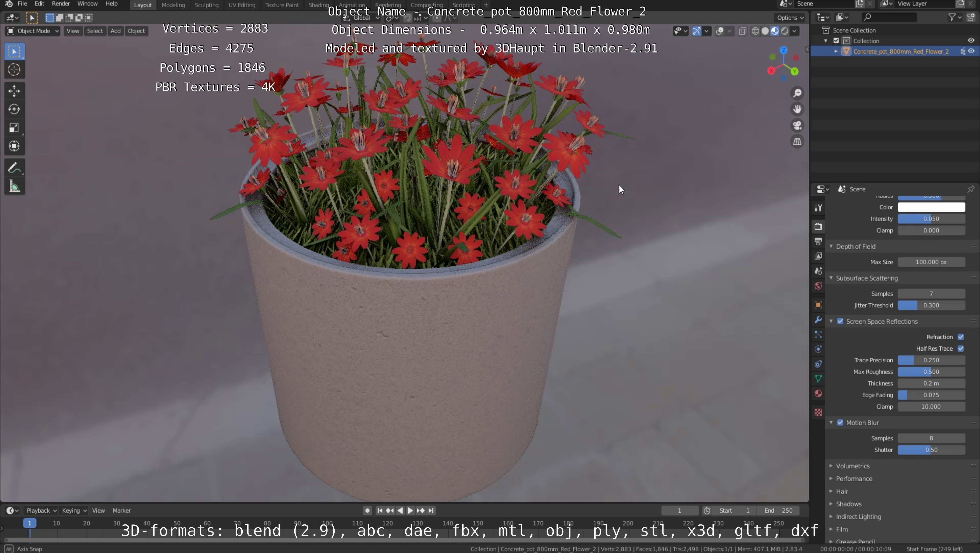Adjust the Max Roughness slider
The height and width of the screenshot is (553, 980).
(x=931, y=372)
